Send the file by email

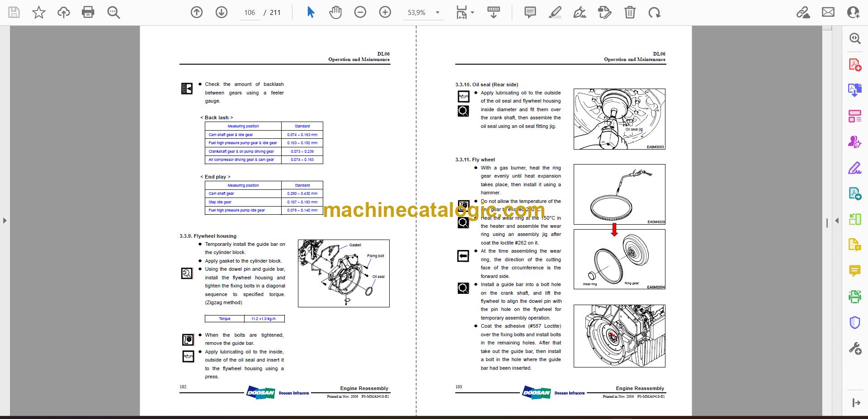pos(828,12)
